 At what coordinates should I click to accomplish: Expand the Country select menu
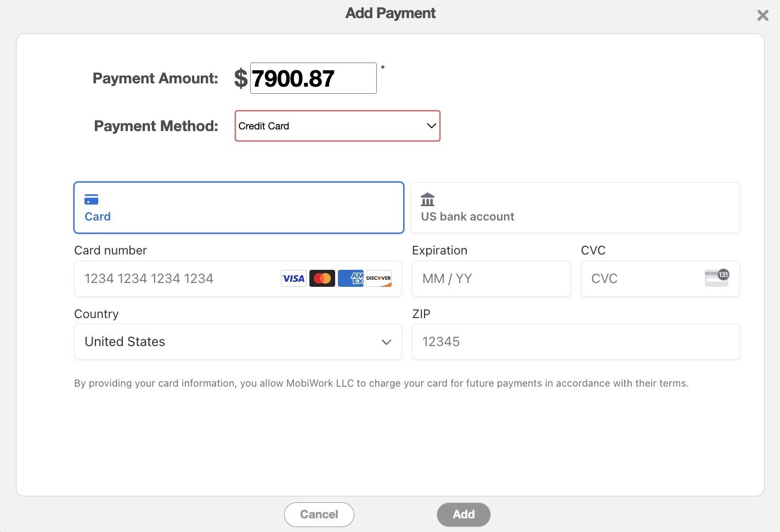click(238, 342)
